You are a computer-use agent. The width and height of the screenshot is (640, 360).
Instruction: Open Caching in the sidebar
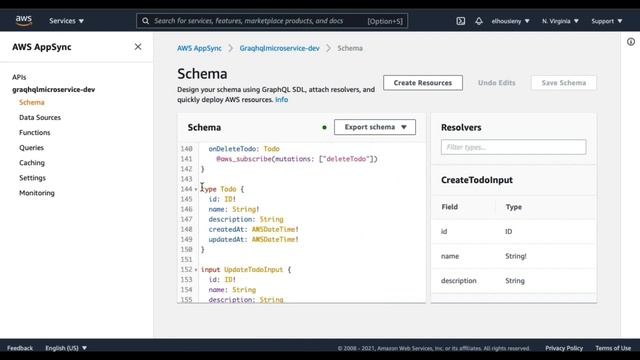click(32, 163)
